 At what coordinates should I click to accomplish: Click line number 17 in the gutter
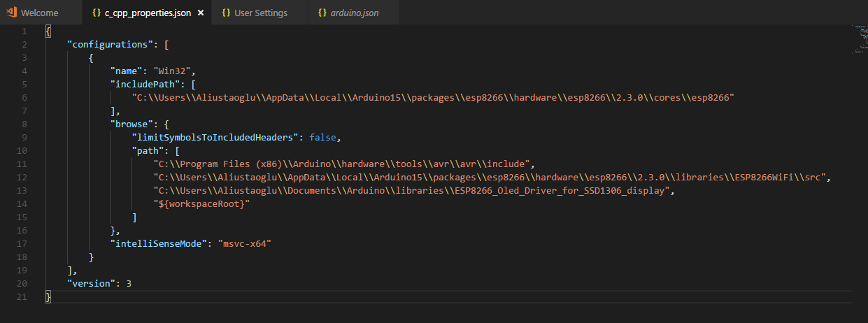(23, 244)
